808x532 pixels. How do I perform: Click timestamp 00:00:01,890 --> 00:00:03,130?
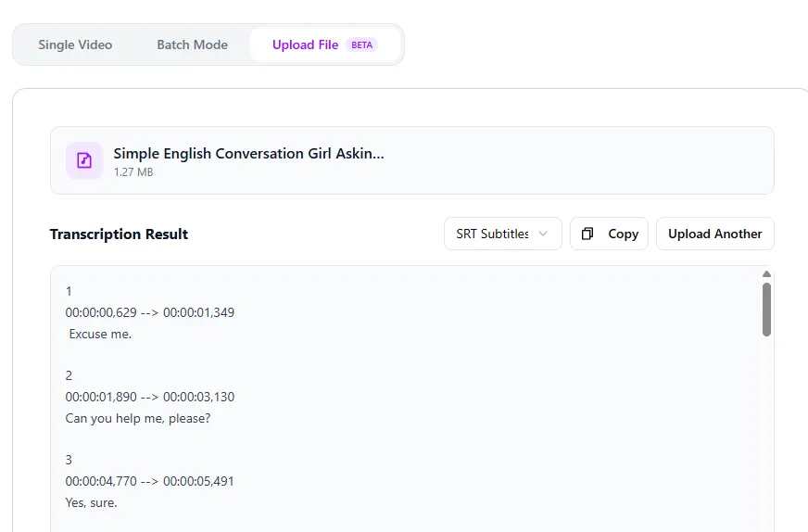(x=150, y=397)
